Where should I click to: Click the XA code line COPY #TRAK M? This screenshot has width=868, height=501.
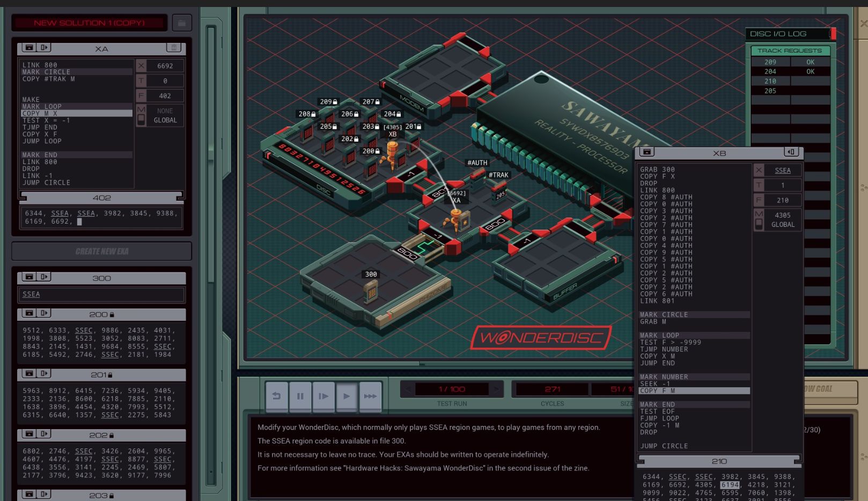coord(49,79)
